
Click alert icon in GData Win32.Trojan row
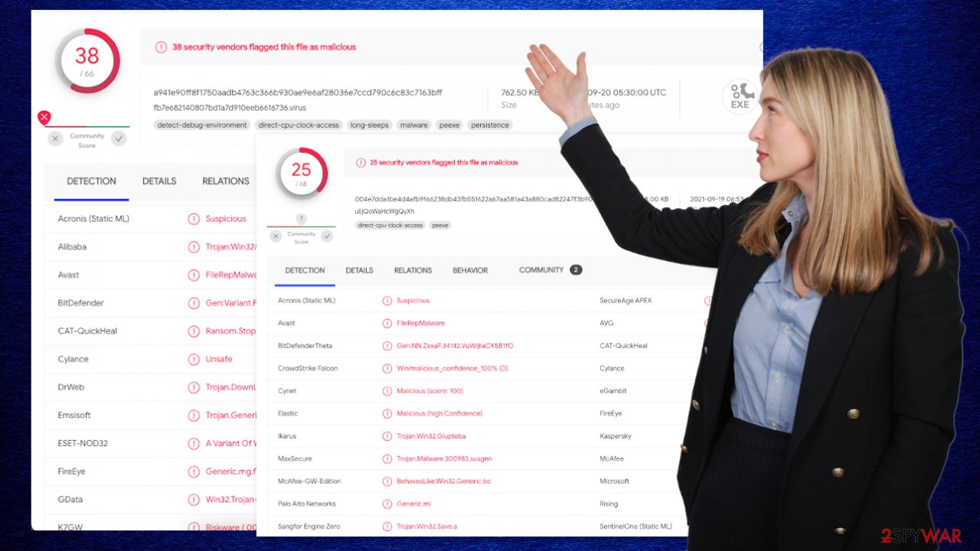pos(194,500)
